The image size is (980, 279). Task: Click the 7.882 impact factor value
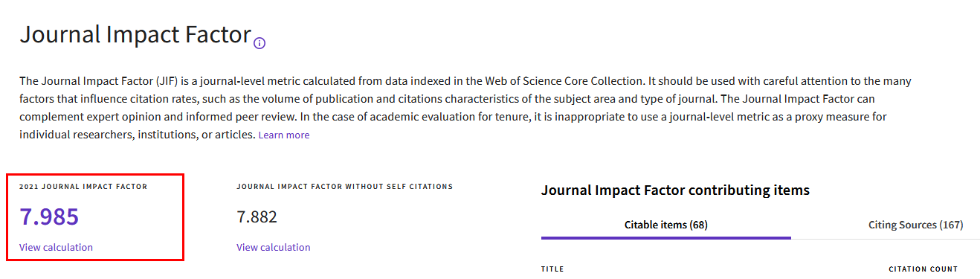257,217
